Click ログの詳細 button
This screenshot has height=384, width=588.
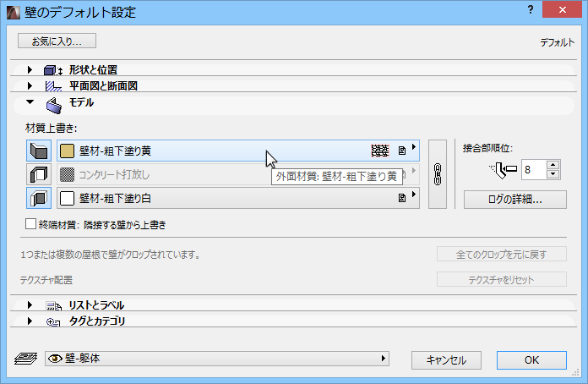point(514,200)
